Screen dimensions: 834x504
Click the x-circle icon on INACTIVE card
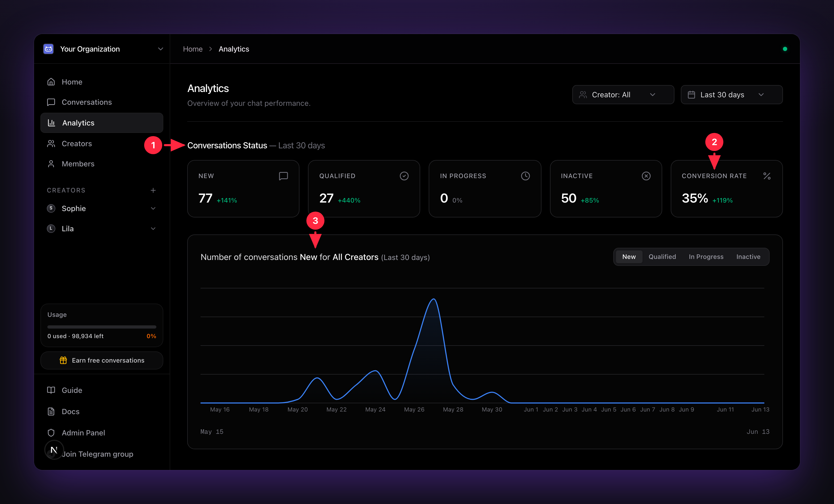(646, 176)
